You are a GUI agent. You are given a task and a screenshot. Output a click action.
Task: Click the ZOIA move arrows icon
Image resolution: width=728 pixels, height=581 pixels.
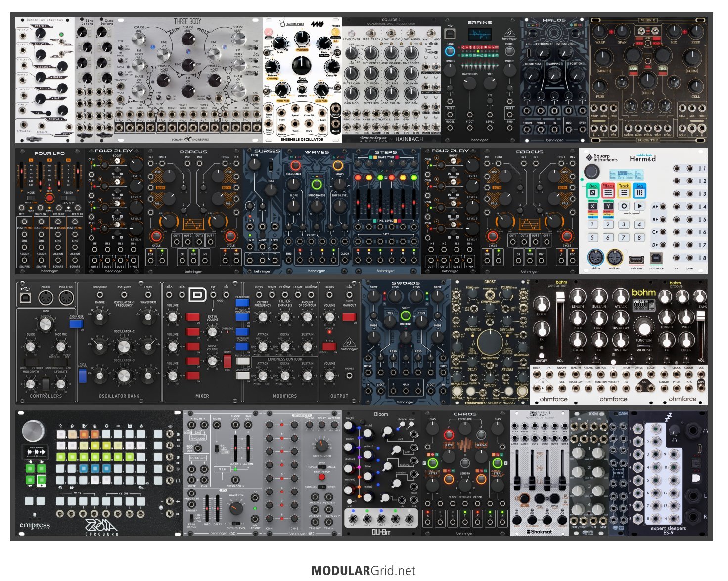pos(61,426)
